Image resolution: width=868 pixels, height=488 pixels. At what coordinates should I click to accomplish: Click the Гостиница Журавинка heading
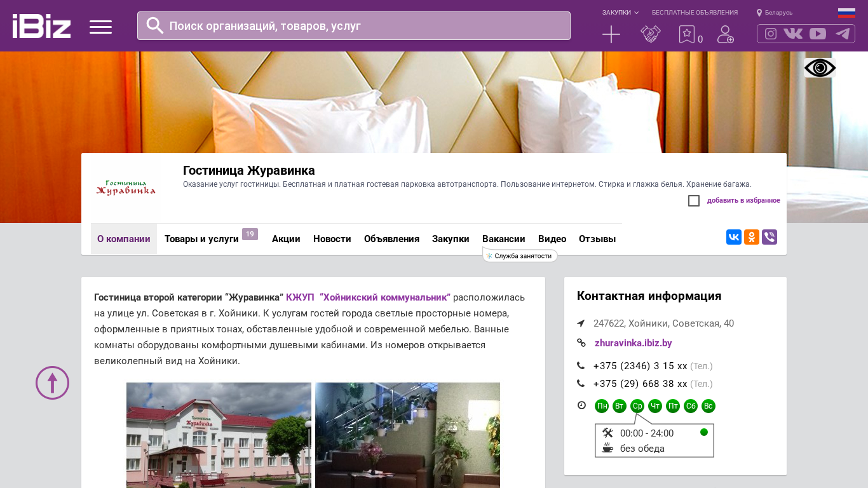(249, 170)
